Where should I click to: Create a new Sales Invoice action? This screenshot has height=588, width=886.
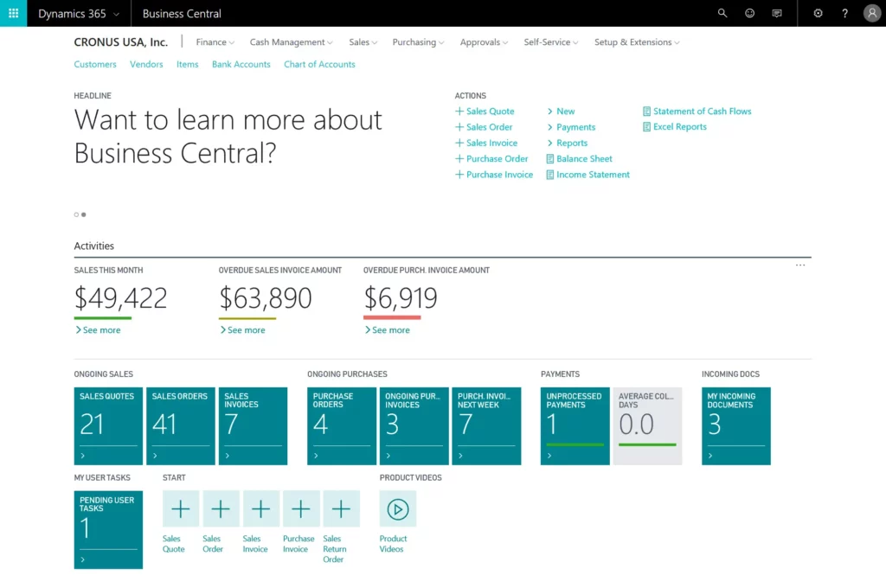[x=486, y=143]
